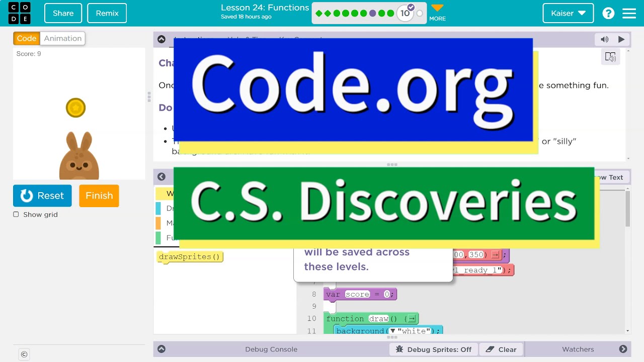Viewport: 644px width, 362px height.
Task: Click the Debug Console label
Action: tap(271, 349)
